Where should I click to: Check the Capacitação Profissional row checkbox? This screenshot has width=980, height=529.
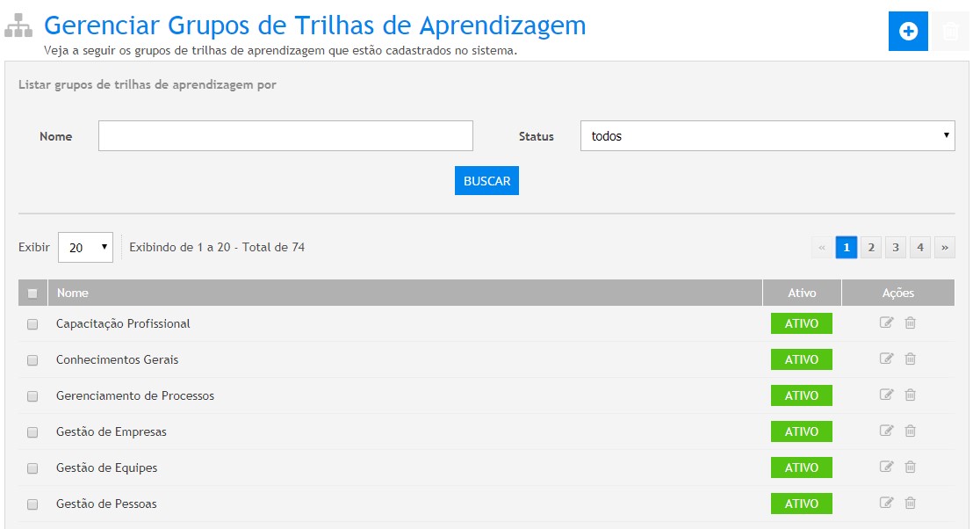coord(32,324)
